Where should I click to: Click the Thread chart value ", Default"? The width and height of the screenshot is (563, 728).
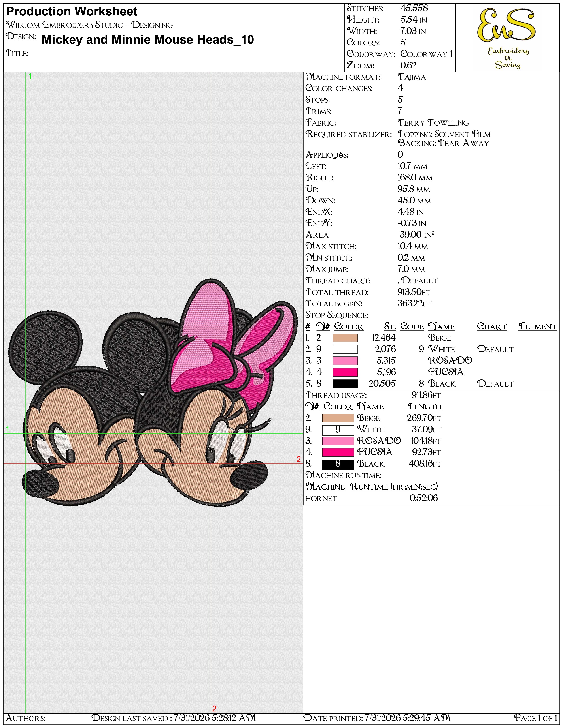tap(417, 281)
